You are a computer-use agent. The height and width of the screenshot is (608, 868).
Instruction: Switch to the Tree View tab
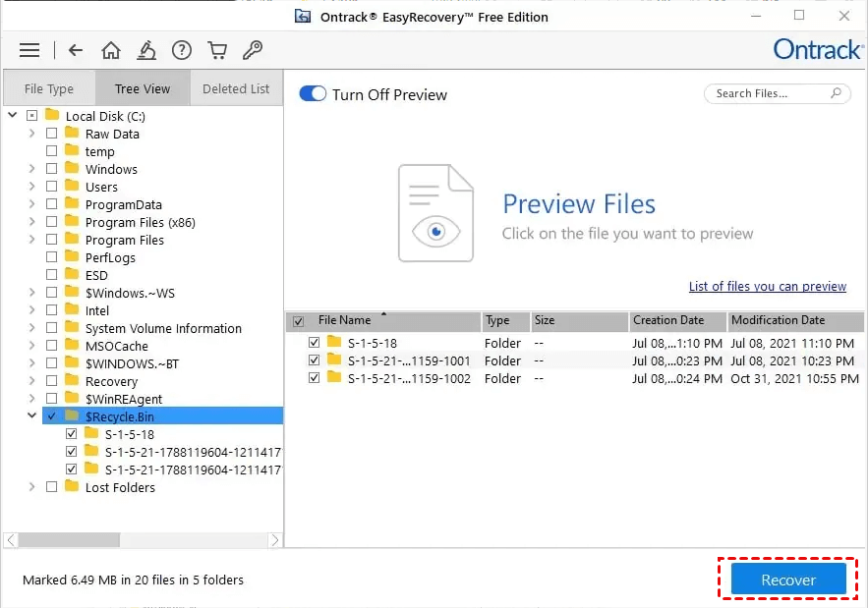(143, 88)
